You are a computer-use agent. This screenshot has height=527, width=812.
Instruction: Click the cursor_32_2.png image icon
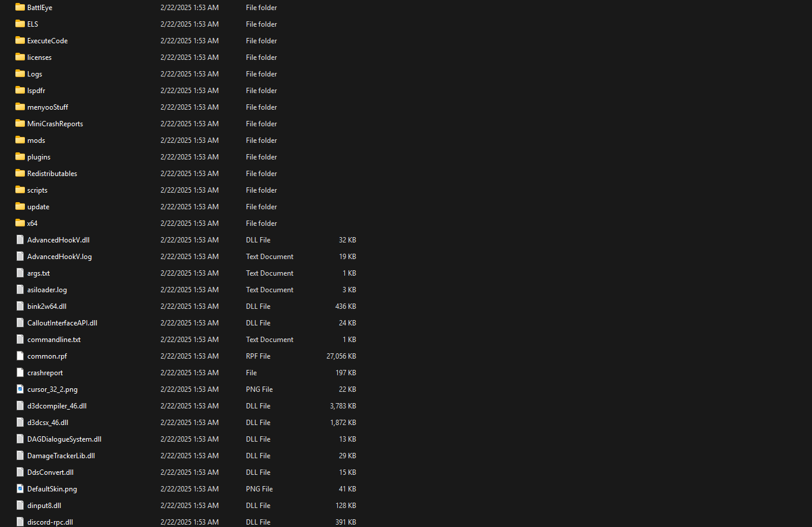(20, 389)
